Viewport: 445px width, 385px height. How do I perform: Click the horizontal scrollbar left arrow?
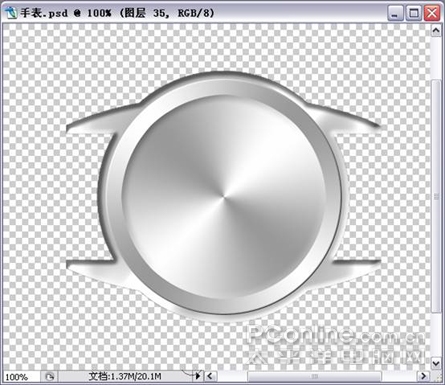pyautogui.click(x=210, y=376)
